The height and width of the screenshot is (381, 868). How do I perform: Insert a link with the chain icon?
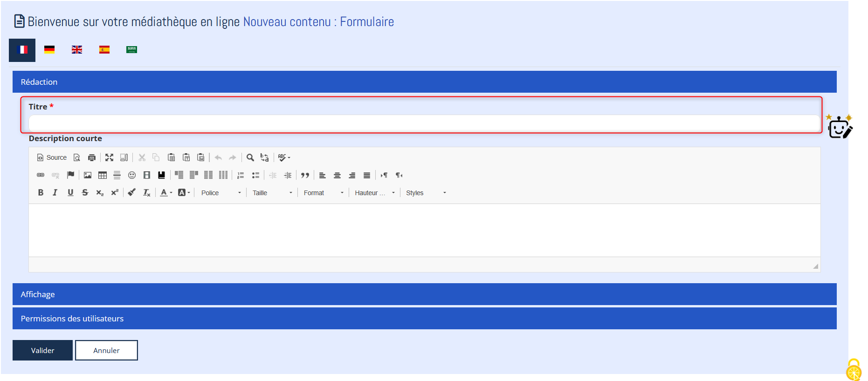pos(41,175)
